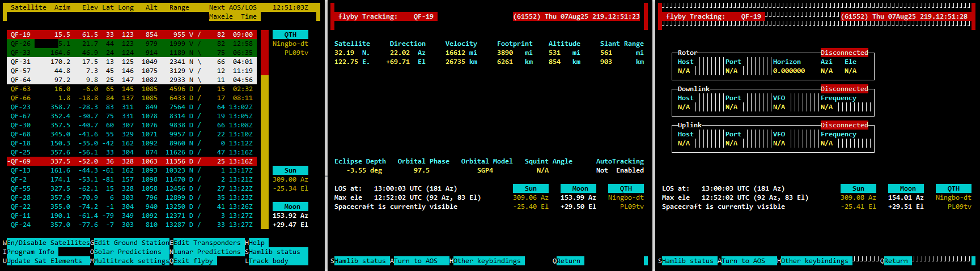Click the Uplink Disconnected status label
The height and width of the screenshot is (271, 980).
(844, 125)
